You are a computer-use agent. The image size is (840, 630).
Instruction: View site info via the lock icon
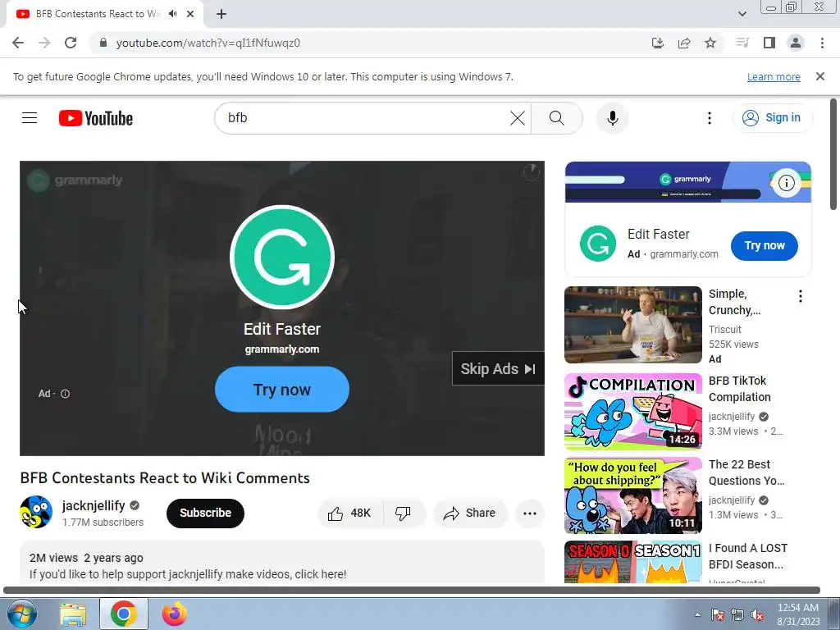pos(103,43)
